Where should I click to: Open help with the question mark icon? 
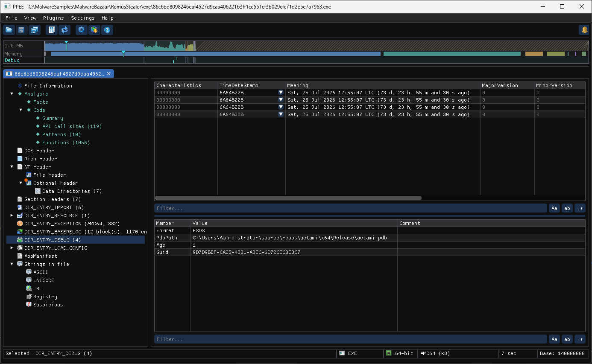click(107, 30)
